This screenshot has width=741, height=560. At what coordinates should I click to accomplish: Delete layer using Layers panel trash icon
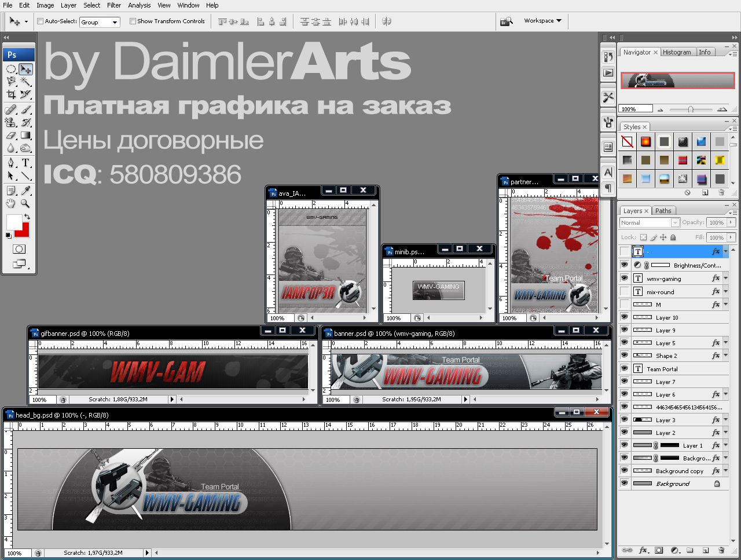click(721, 550)
